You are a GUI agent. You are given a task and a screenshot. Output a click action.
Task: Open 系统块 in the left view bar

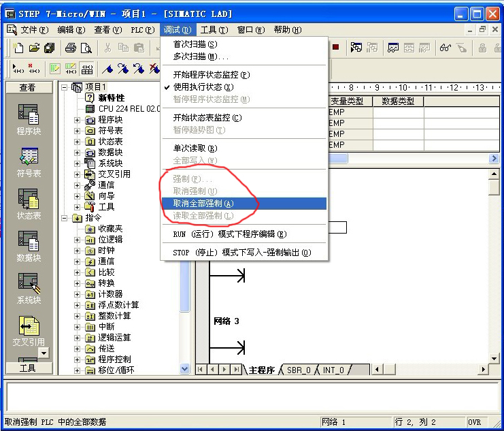click(29, 289)
